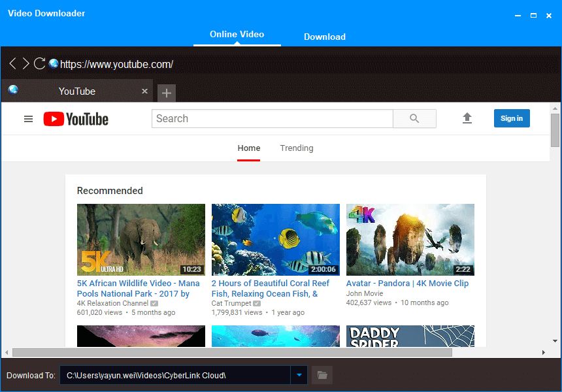Open YouTube hamburger guide menu
This screenshot has width=562, height=392.
pos(28,119)
